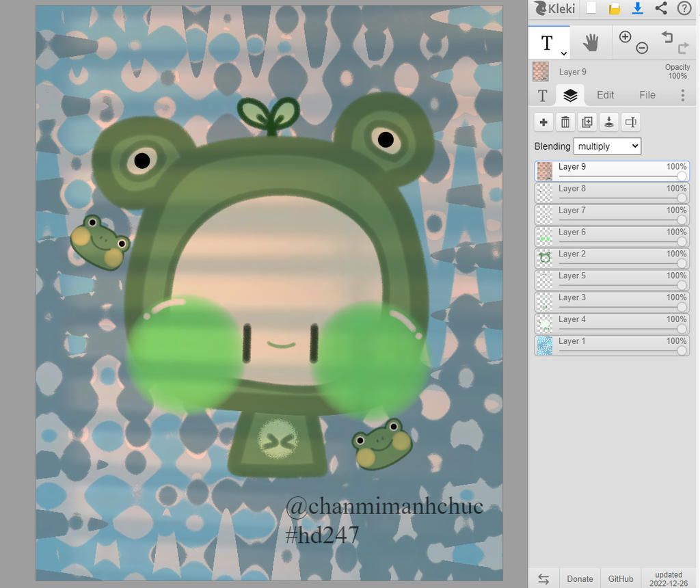The height and width of the screenshot is (588, 700).
Task: Merge layer down using merge icon
Action: point(609,122)
